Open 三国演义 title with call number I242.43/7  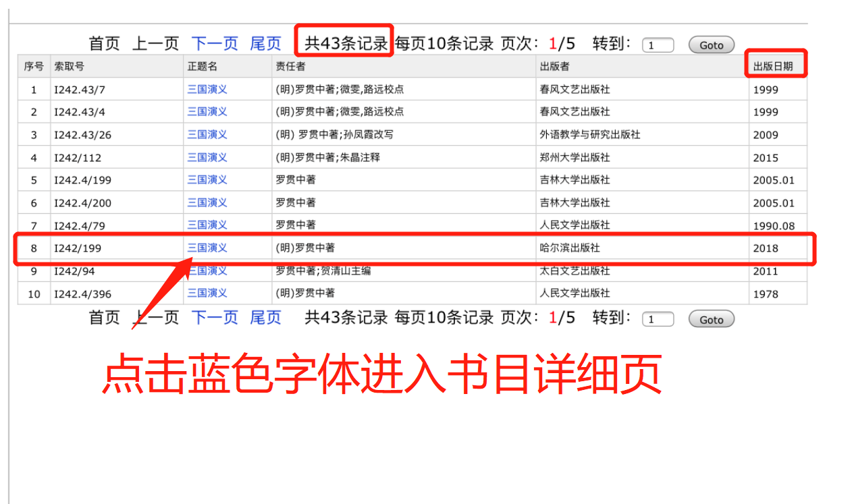[207, 89]
